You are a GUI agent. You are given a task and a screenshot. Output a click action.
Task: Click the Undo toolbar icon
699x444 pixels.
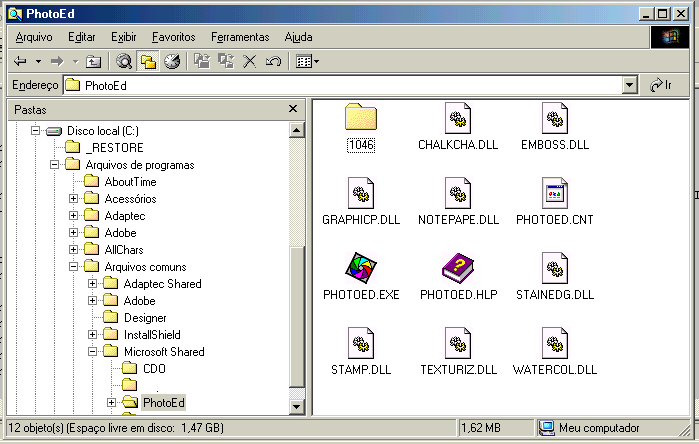click(x=273, y=62)
